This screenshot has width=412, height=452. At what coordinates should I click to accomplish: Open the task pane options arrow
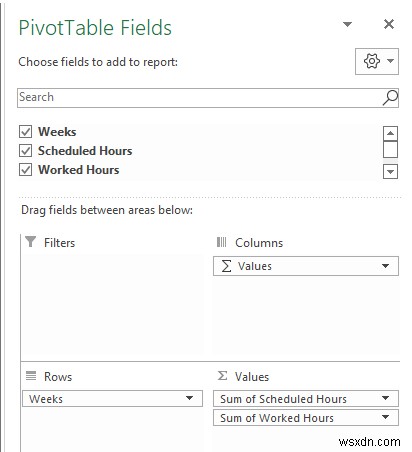pos(347,24)
